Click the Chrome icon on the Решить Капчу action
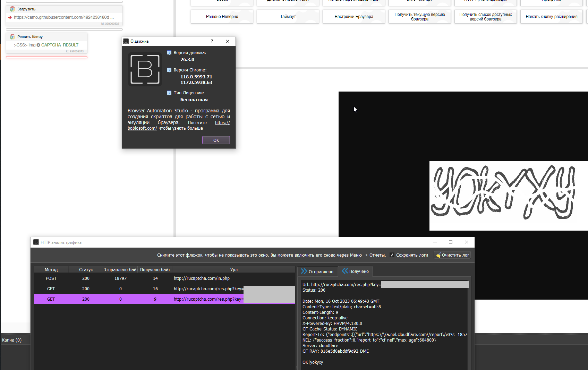 tap(12, 37)
